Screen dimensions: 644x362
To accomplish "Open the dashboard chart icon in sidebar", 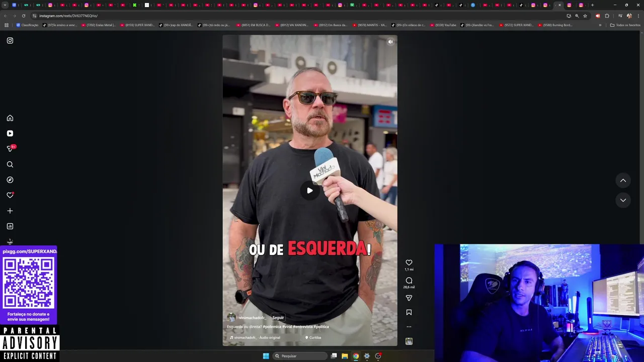I will tap(10, 226).
